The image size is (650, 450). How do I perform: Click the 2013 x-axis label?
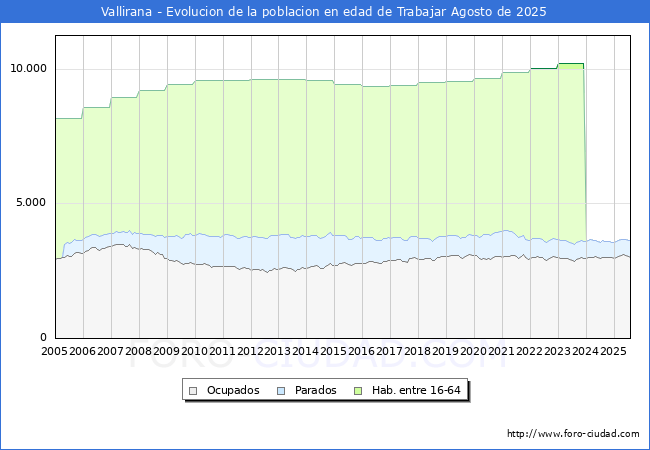[278, 351]
